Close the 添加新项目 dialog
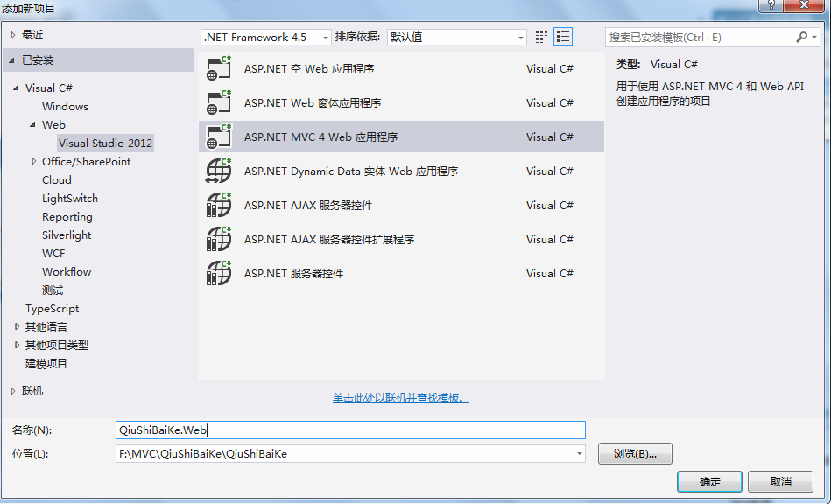This screenshot has width=831, height=504. click(804, 4)
